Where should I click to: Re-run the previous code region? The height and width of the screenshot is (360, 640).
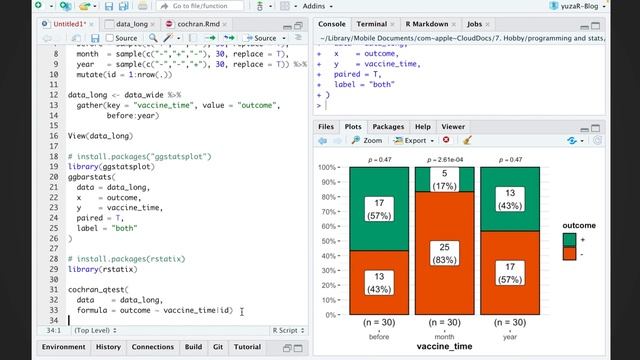pyautogui.click(x=229, y=38)
